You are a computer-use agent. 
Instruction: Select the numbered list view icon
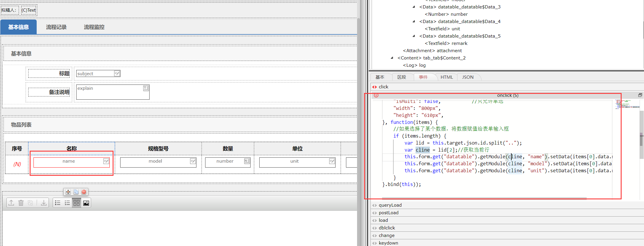pyautogui.click(x=67, y=203)
